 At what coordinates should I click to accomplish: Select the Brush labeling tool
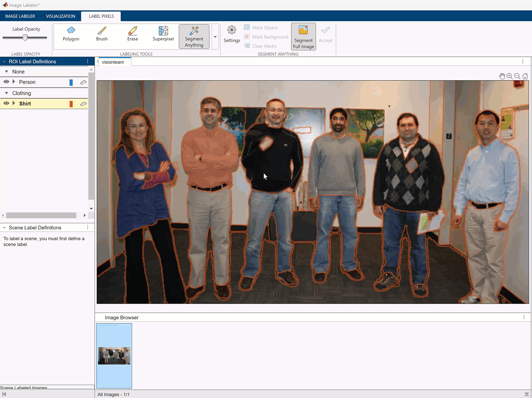click(102, 34)
